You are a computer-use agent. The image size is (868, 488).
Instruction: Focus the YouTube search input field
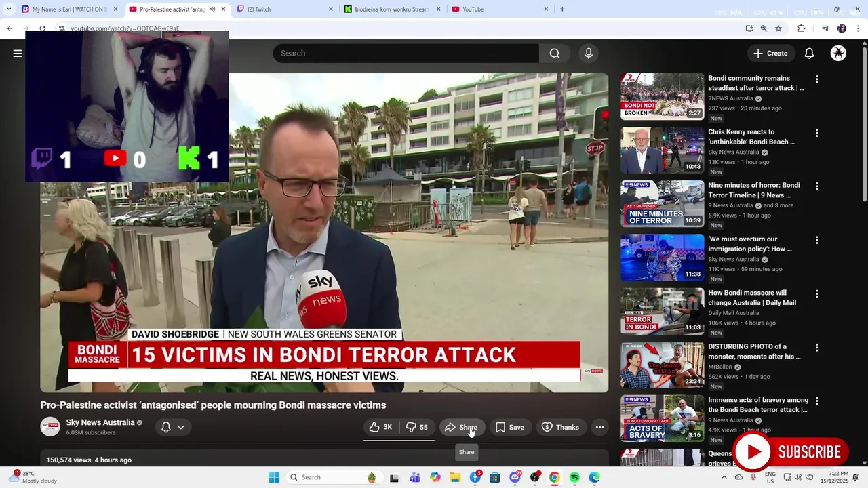click(x=406, y=54)
